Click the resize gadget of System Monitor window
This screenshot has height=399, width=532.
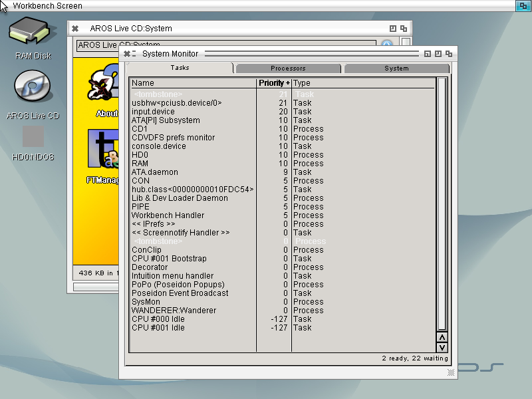(x=451, y=372)
